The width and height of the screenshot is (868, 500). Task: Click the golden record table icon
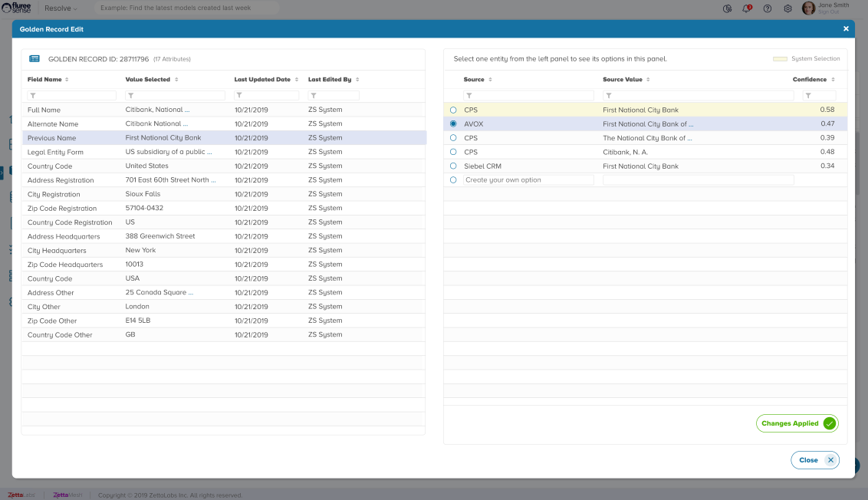(x=35, y=58)
